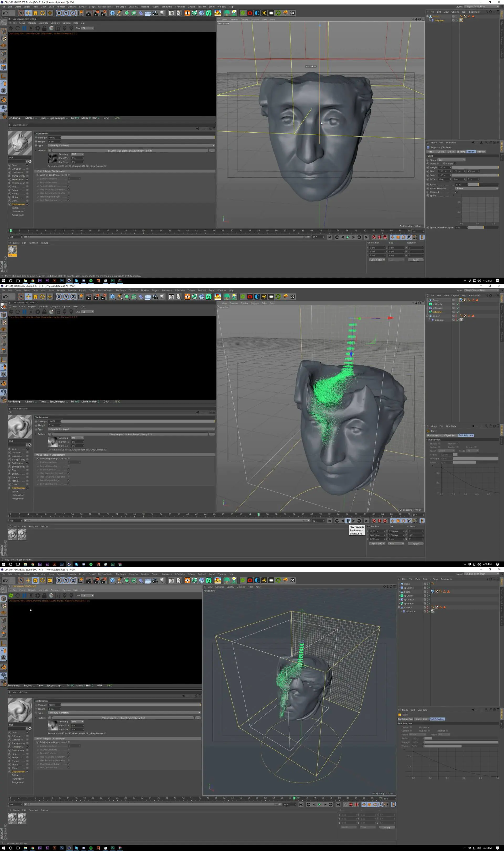Screen dimensions: 504x851
Task: Adjust Weight slider in top screenshot
Action: click(475, 168)
